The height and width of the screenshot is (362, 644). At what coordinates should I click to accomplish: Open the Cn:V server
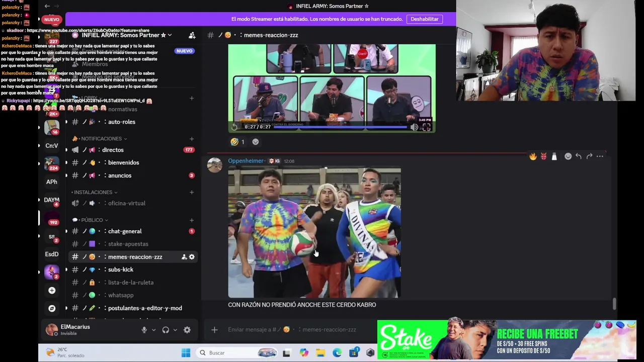point(52,146)
